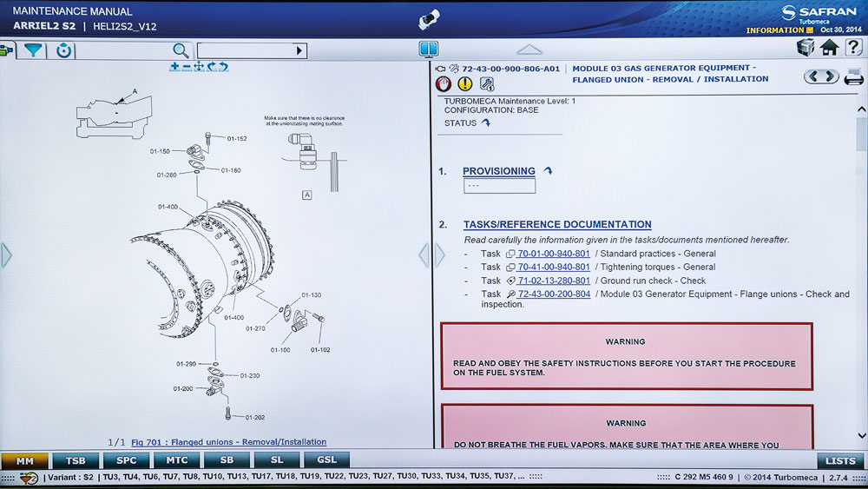Open the LISTS button

click(840, 460)
